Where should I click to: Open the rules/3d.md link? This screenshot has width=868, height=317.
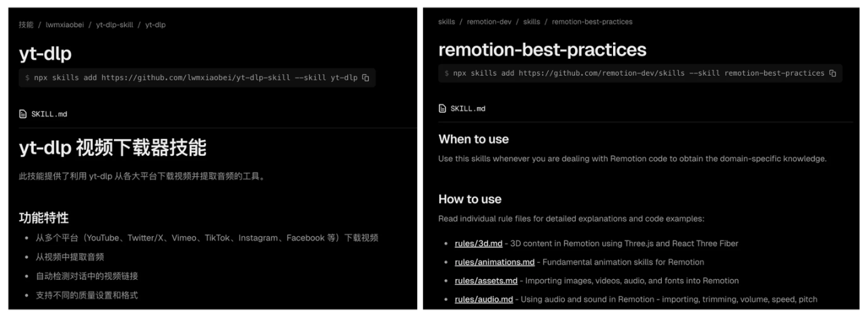coord(478,243)
